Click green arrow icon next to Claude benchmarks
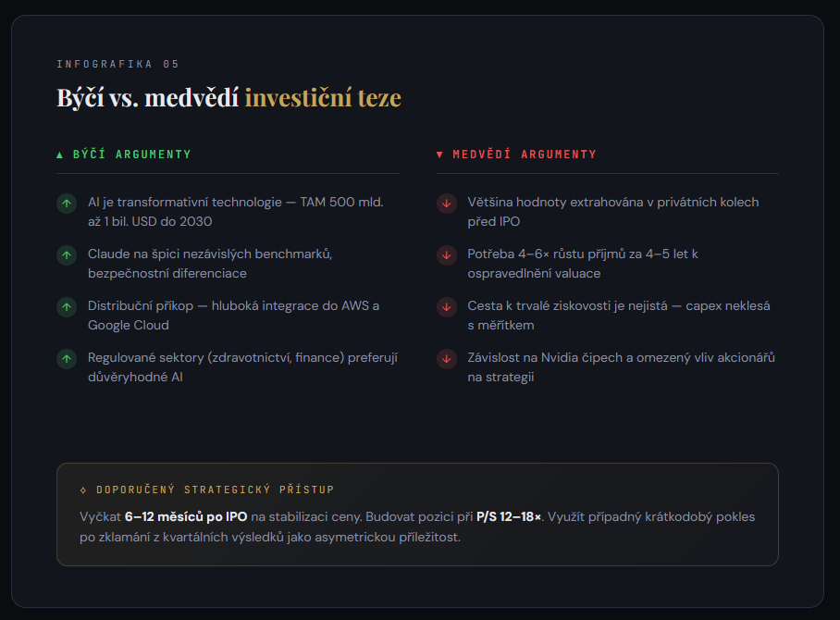 coord(67,255)
